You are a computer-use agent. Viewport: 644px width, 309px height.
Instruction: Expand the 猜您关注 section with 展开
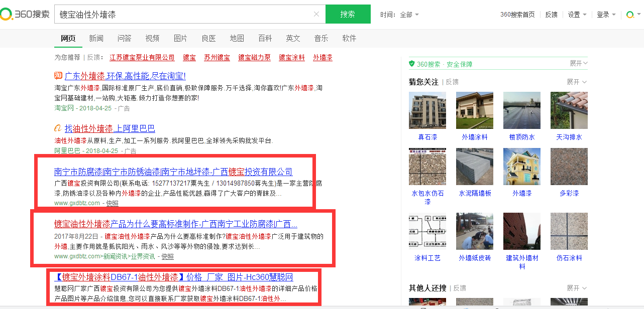[x=577, y=82]
